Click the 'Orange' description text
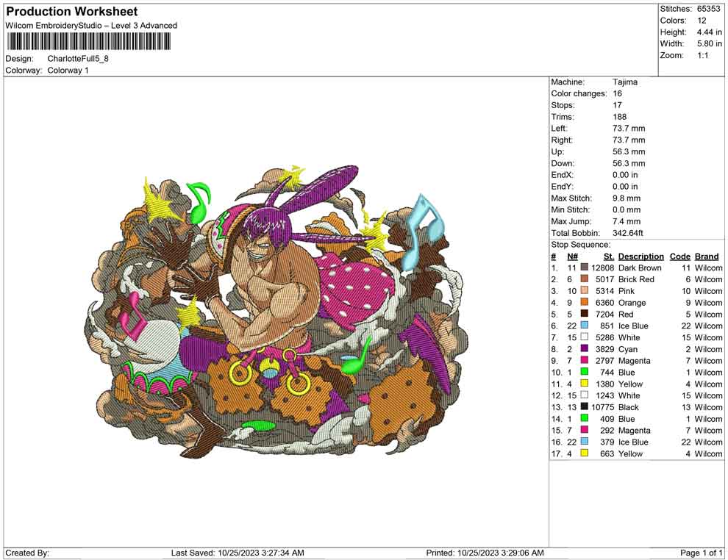This screenshot has width=728, height=560. (x=632, y=303)
